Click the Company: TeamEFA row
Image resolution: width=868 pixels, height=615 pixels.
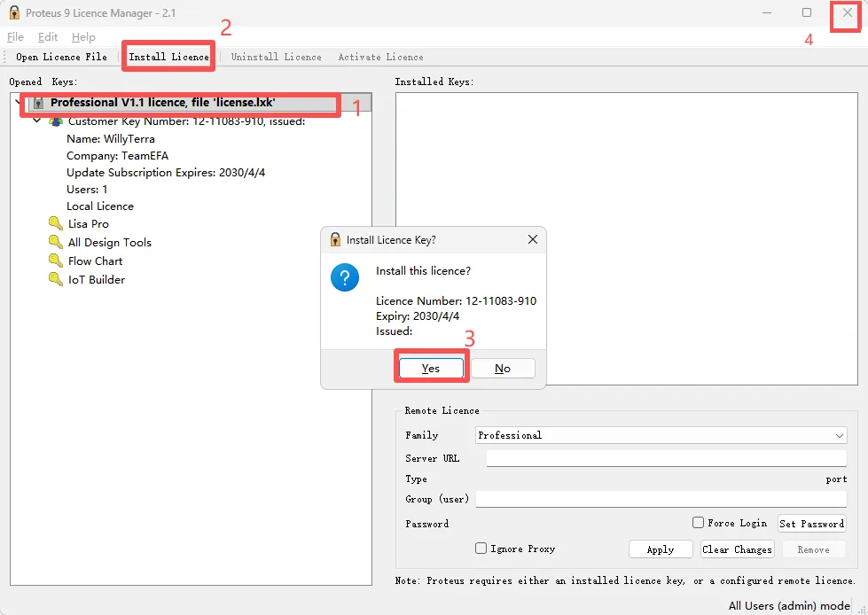pyautogui.click(x=117, y=156)
